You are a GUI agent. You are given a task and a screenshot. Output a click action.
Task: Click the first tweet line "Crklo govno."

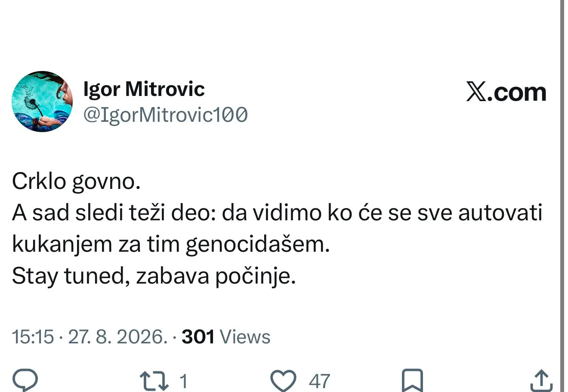coord(76,182)
